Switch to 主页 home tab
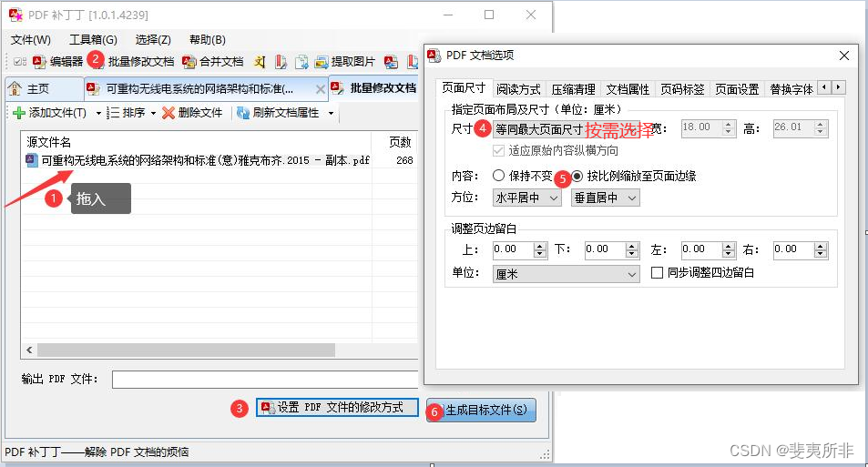Image resolution: width=868 pixels, height=467 pixels. [45, 88]
